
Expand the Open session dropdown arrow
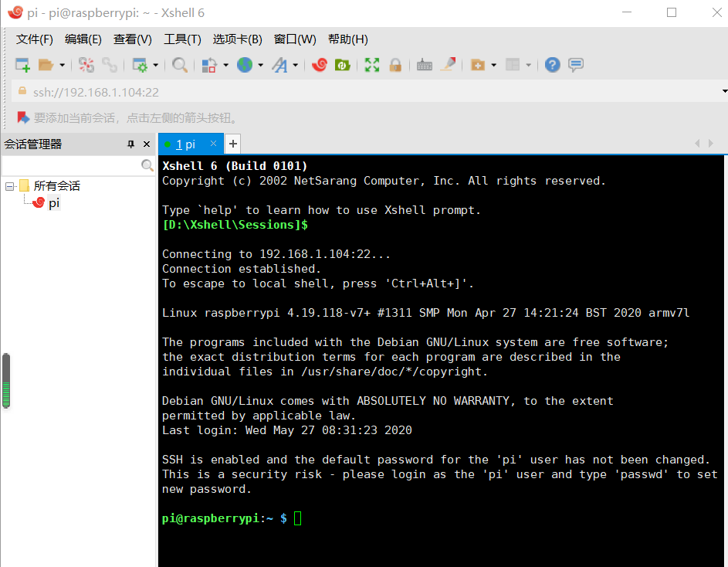(63, 65)
